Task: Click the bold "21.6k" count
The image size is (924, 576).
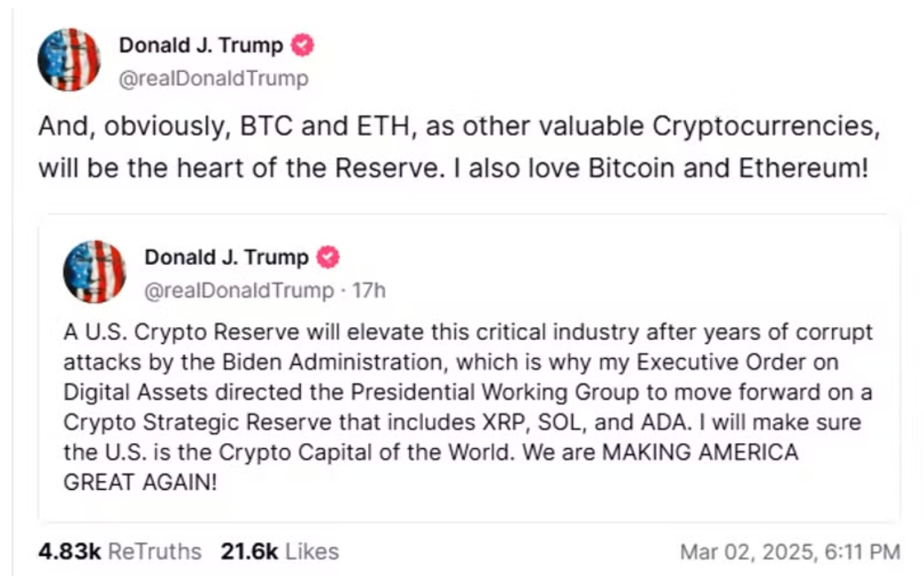Action: click(x=248, y=551)
